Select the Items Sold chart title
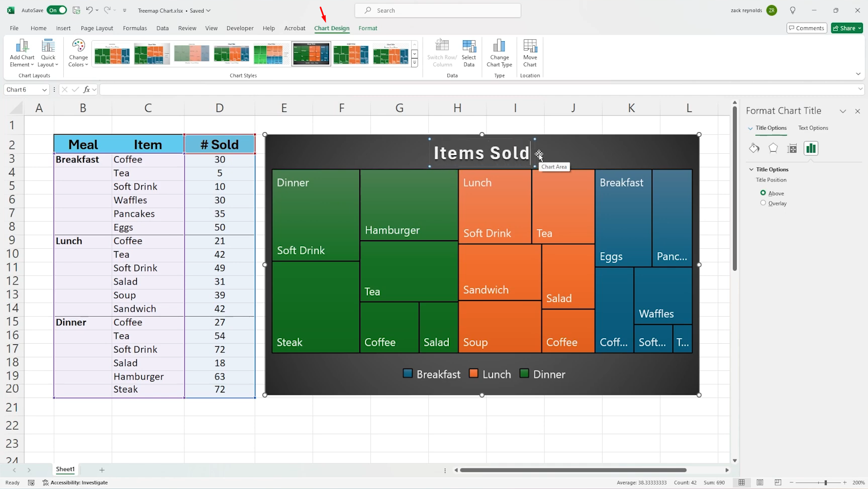 pos(481,153)
